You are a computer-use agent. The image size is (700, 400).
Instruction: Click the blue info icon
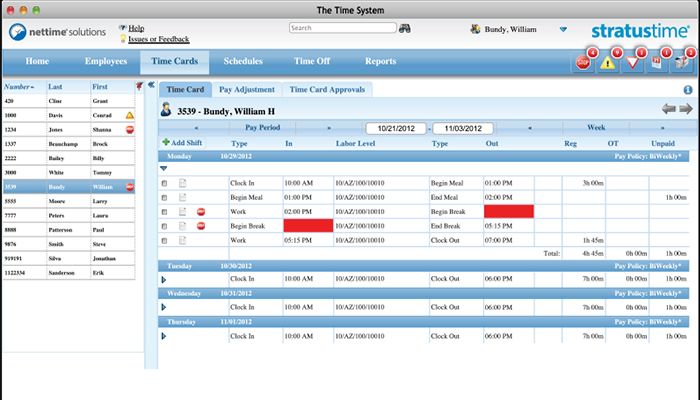(x=688, y=90)
